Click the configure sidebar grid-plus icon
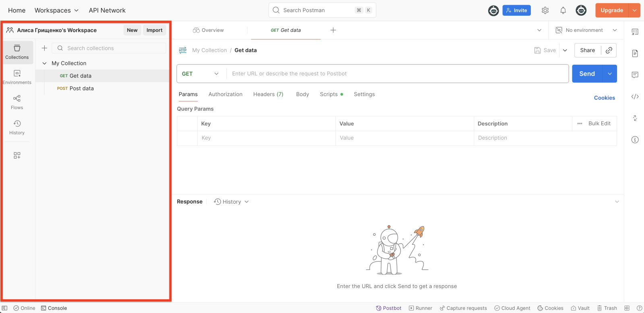The width and height of the screenshot is (644, 313). tap(17, 155)
